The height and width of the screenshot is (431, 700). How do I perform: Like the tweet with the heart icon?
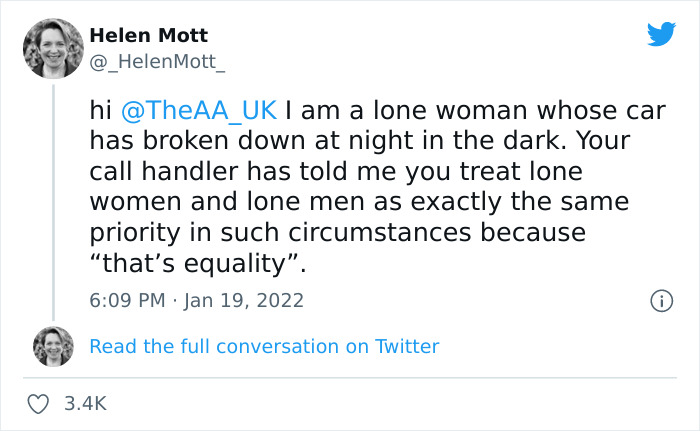(40, 404)
